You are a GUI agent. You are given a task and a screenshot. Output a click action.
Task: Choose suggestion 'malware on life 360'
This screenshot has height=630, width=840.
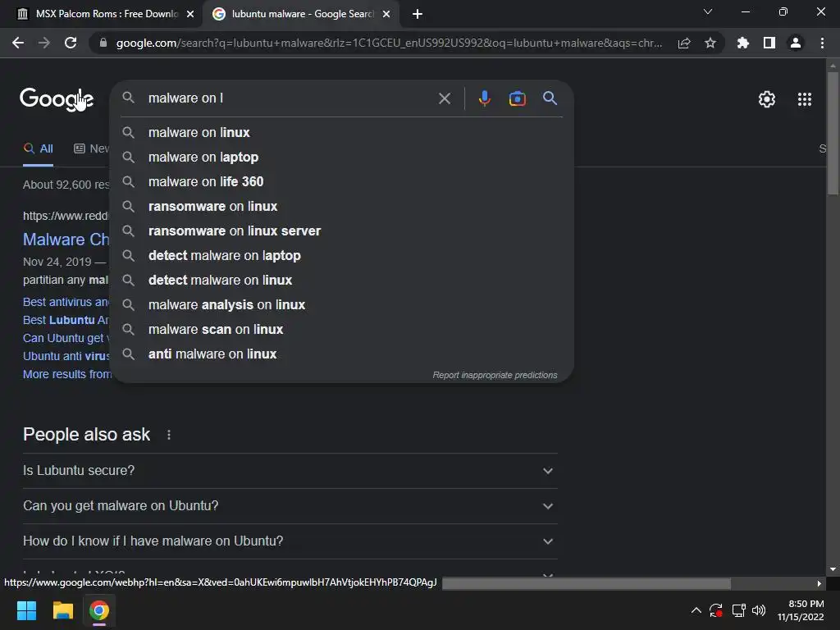(x=342, y=181)
